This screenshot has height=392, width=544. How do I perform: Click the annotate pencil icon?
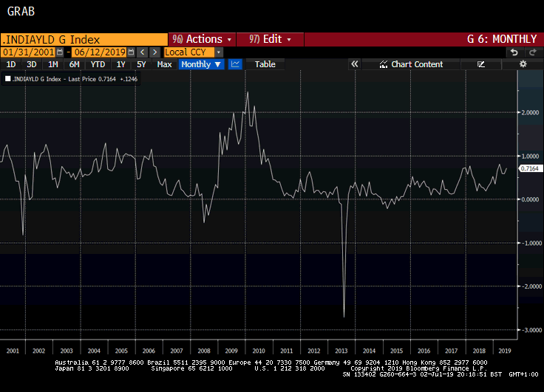tap(481, 64)
